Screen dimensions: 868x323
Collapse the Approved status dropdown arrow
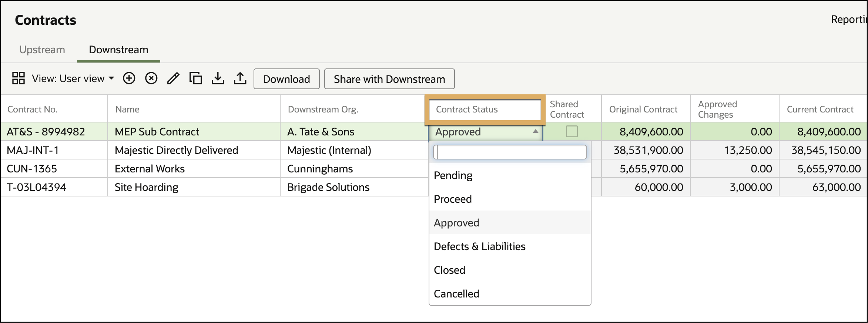point(535,131)
